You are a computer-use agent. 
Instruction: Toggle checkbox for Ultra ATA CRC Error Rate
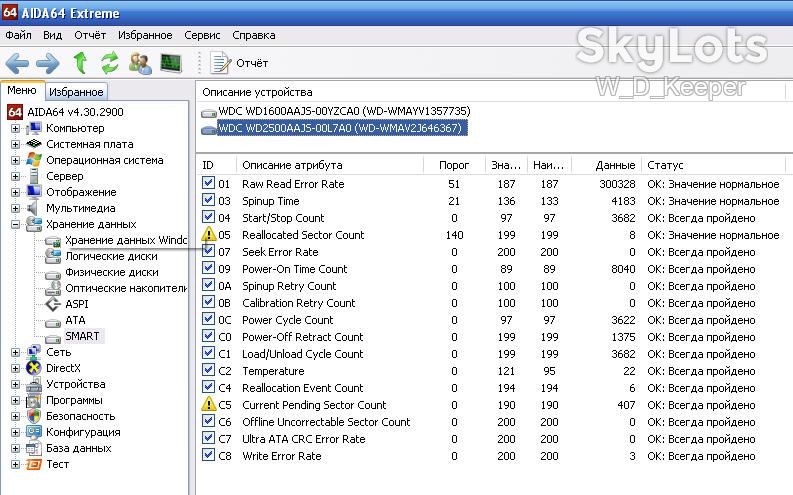tap(208, 438)
